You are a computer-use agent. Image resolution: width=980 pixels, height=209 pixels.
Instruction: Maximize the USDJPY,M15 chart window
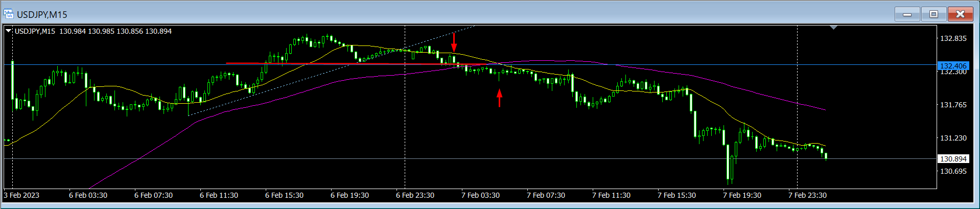pos(934,14)
